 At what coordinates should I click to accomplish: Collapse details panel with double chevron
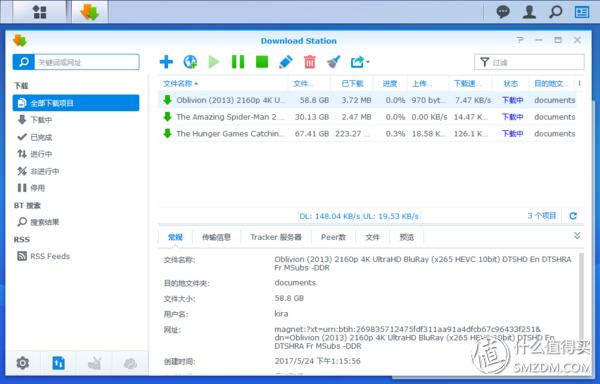[577, 236]
